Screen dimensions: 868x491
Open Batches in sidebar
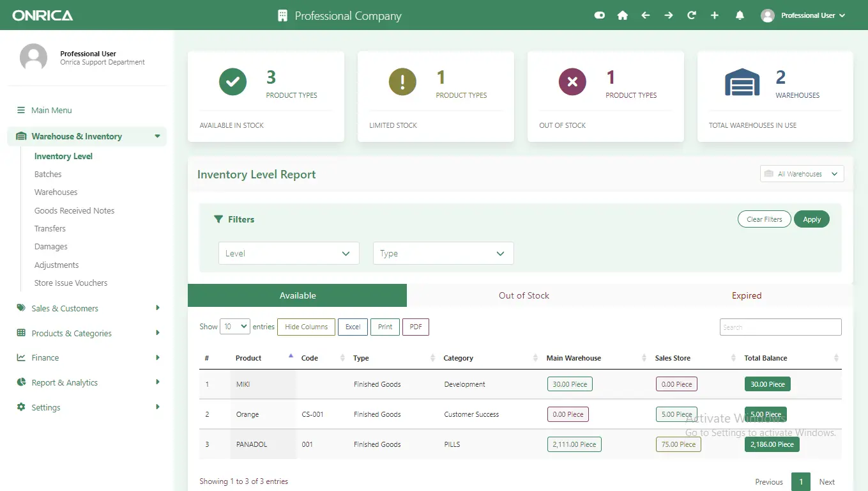(x=48, y=174)
